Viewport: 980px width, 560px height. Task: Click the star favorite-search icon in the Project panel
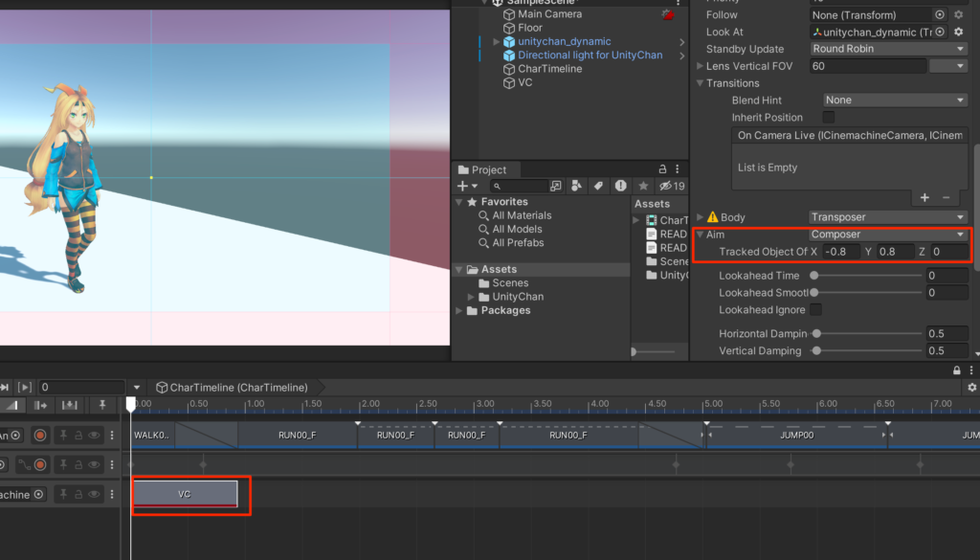point(643,186)
